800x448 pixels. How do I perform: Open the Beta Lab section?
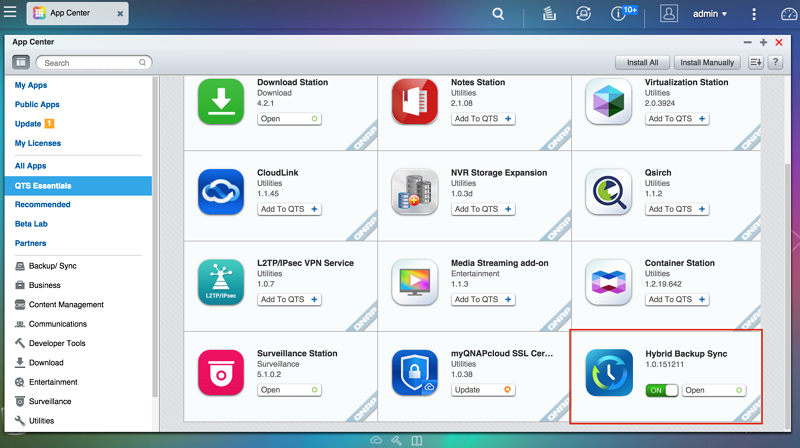point(31,224)
